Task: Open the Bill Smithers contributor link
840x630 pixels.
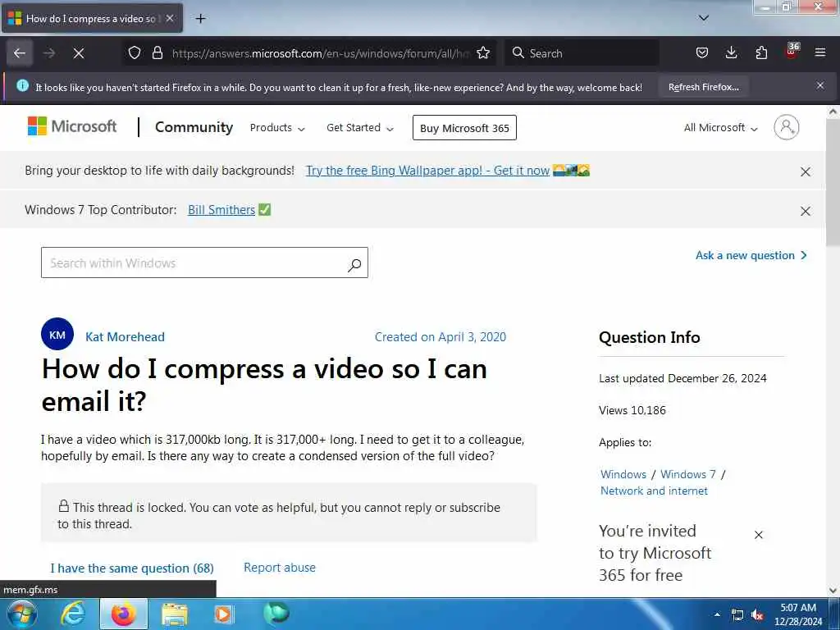Action: (221, 210)
